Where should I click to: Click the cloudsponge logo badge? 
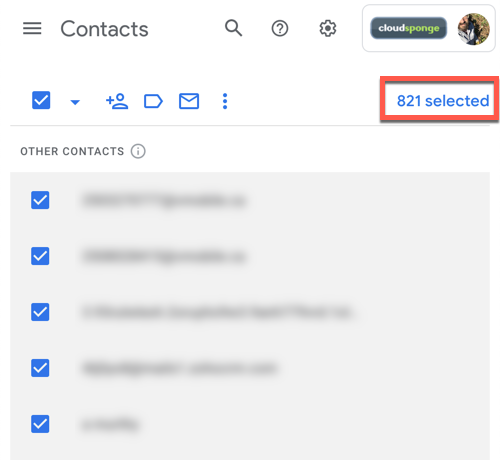tap(408, 28)
